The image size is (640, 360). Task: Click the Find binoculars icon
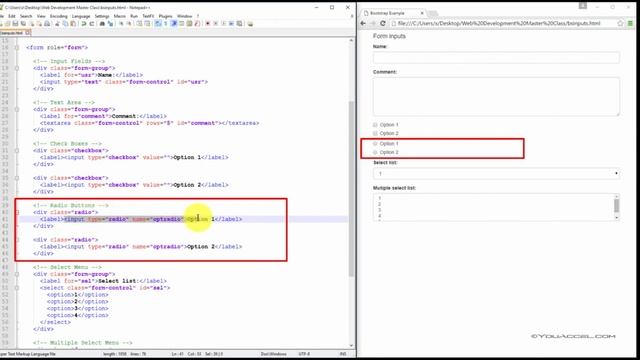coord(102,24)
